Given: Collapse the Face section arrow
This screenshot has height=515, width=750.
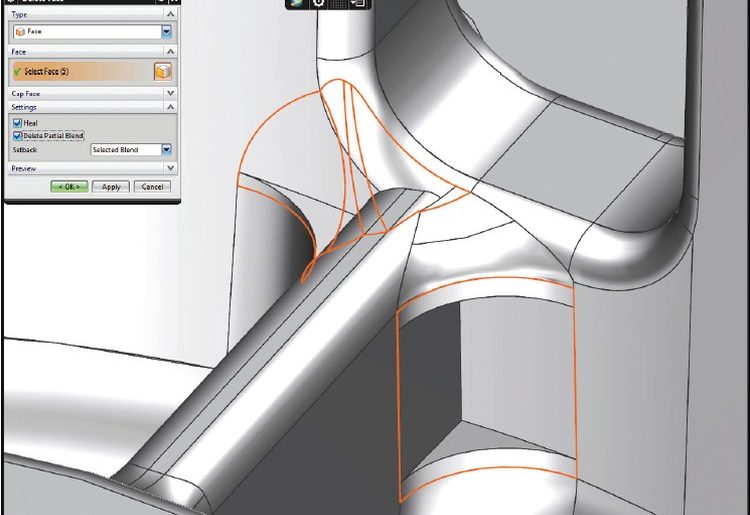Looking at the screenshot, I should click(x=170, y=51).
